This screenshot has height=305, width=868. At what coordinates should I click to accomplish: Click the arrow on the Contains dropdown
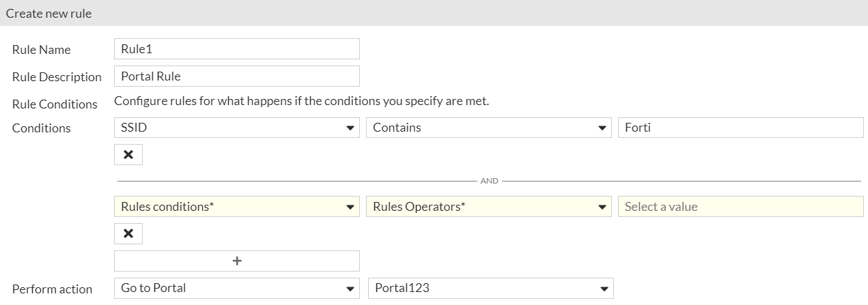click(x=602, y=128)
